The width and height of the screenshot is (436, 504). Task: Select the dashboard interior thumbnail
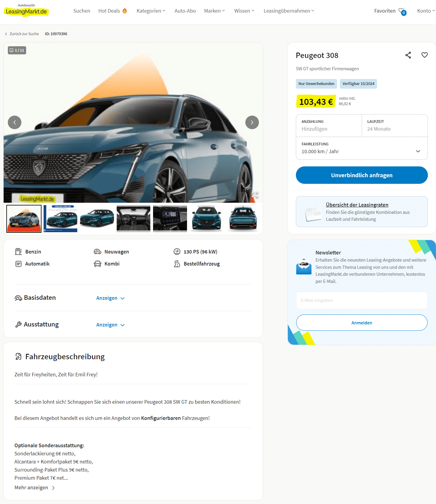[x=134, y=219]
